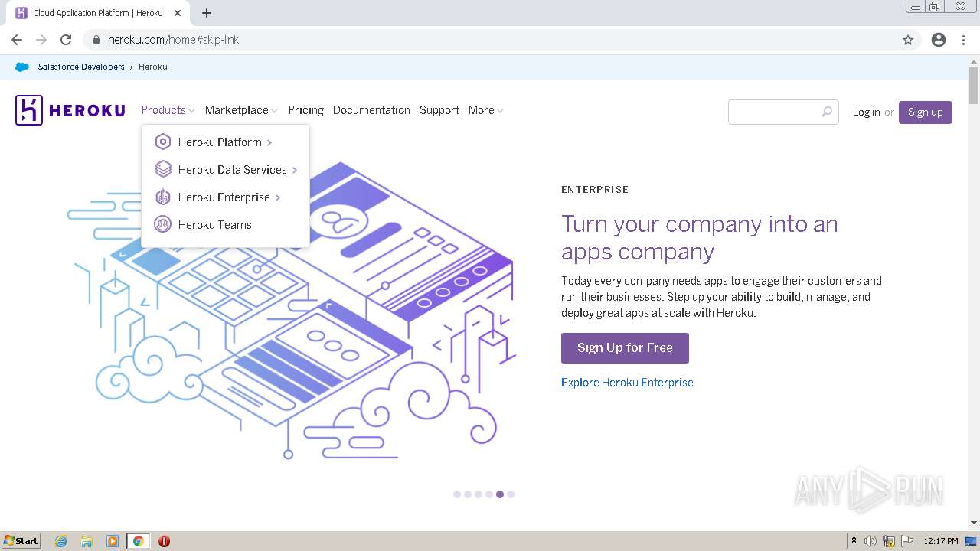The image size is (980, 551).
Task: Open the Chrome profile avatar icon
Action: 939,40
